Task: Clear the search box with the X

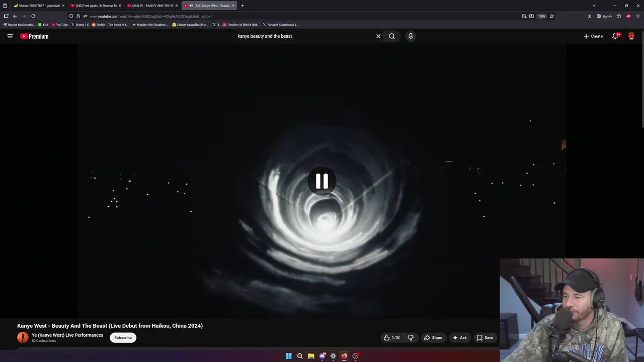Action: (x=378, y=36)
